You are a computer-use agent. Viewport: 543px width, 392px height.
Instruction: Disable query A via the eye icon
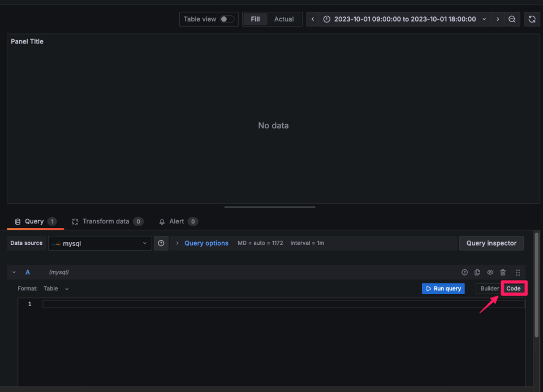490,272
